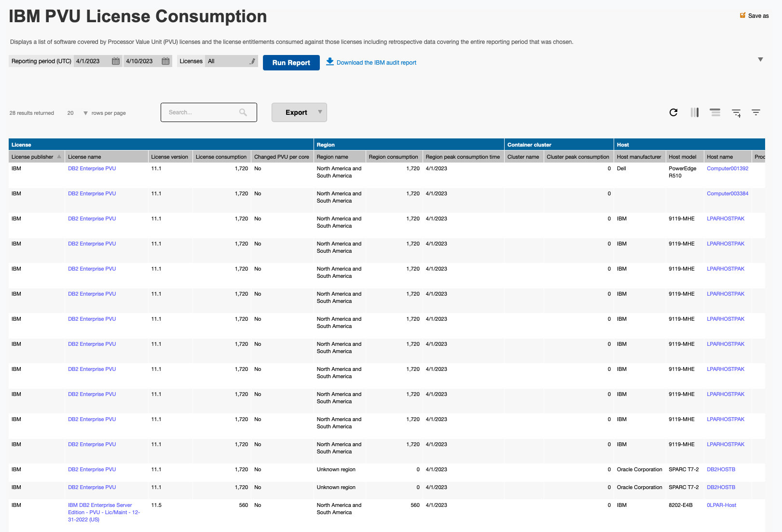Open the start date calendar picker
Viewport: 782px width, 532px height.
click(116, 61)
